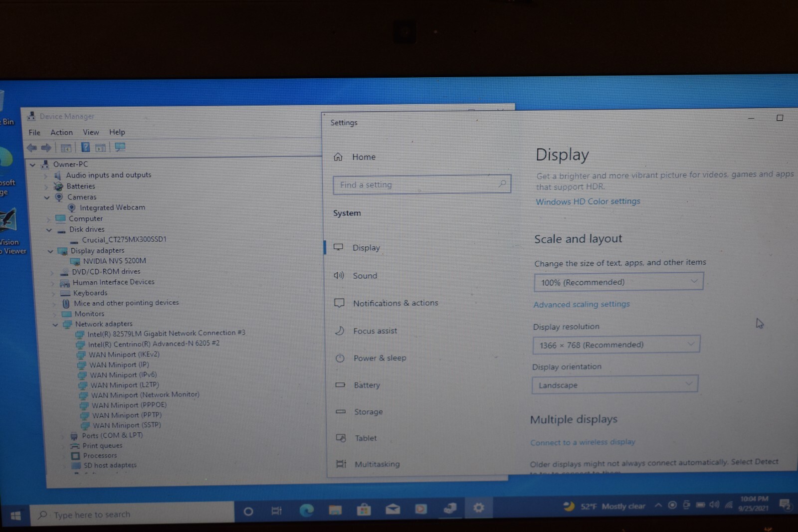Screen dimensions: 798x532
Task: Select WAN Miniport (PPPOE) adapter
Action: 129,405
